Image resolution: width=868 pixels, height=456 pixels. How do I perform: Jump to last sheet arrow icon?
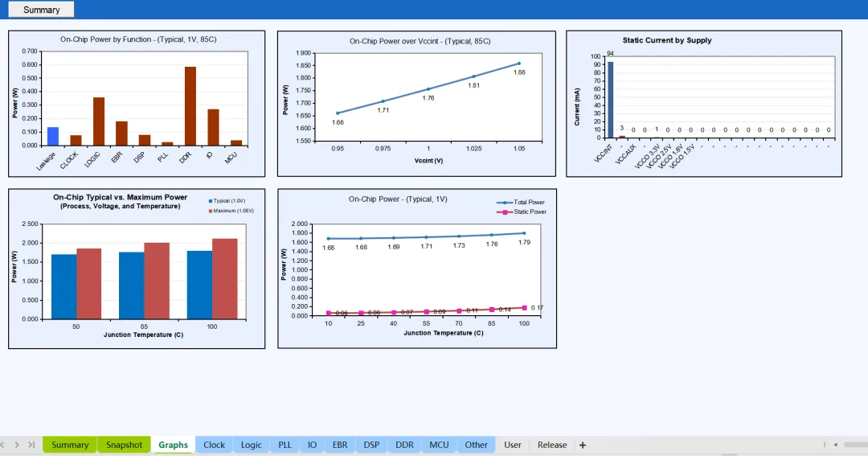pyautogui.click(x=31, y=445)
